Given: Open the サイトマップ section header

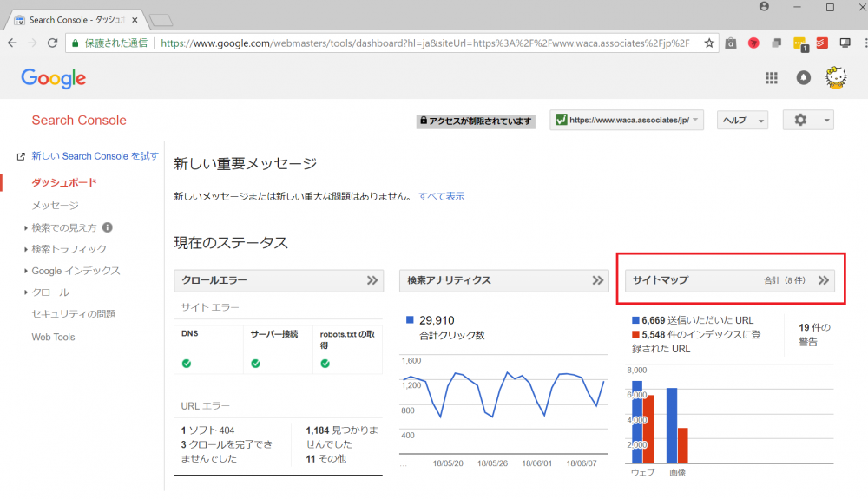Looking at the screenshot, I should tap(730, 280).
